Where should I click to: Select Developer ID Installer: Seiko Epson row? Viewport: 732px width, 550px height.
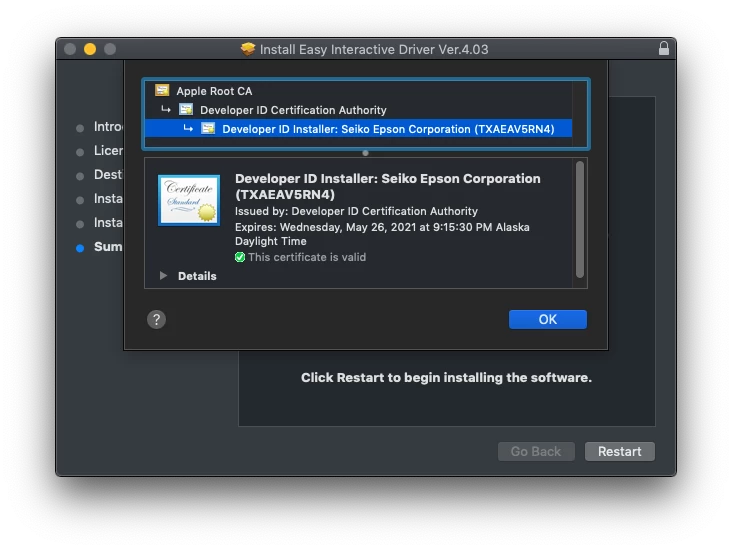(359, 128)
